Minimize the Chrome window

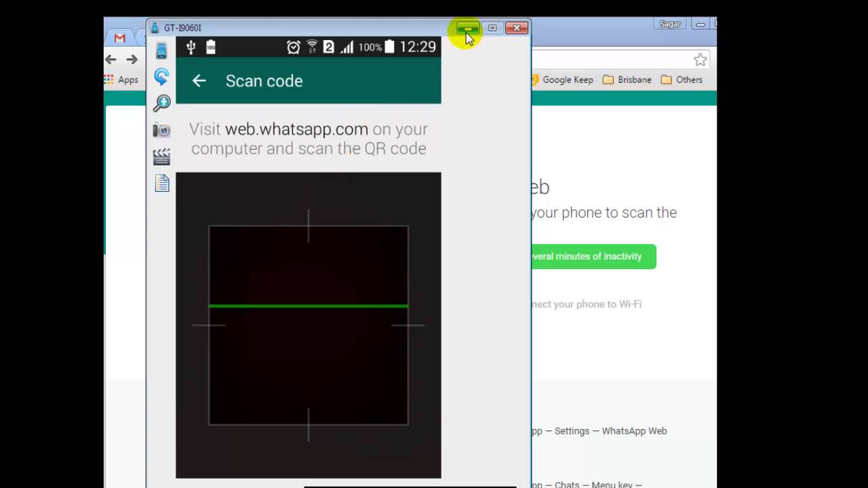click(701, 24)
